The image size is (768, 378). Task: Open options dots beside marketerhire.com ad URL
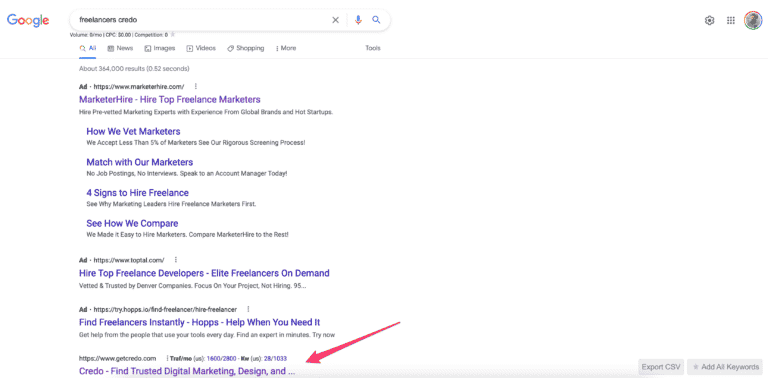195,86
